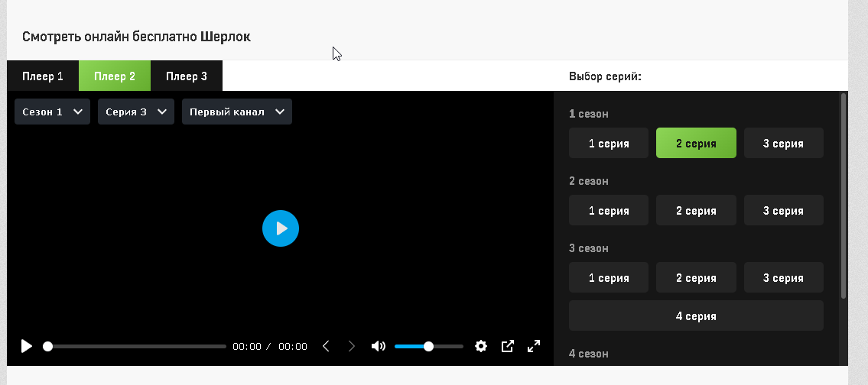This screenshot has height=385, width=868.
Task: Go to next episode arrow
Action: [352, 346]
